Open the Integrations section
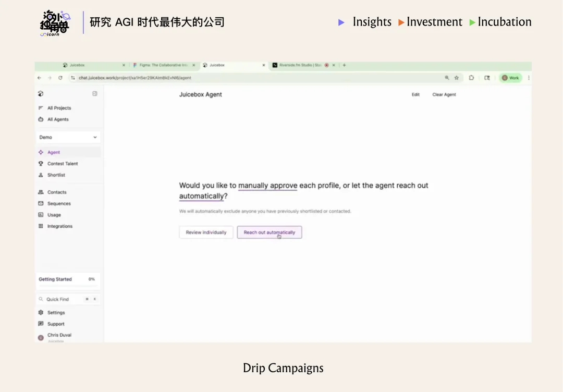The image size is (563, 392). [59, 226]
